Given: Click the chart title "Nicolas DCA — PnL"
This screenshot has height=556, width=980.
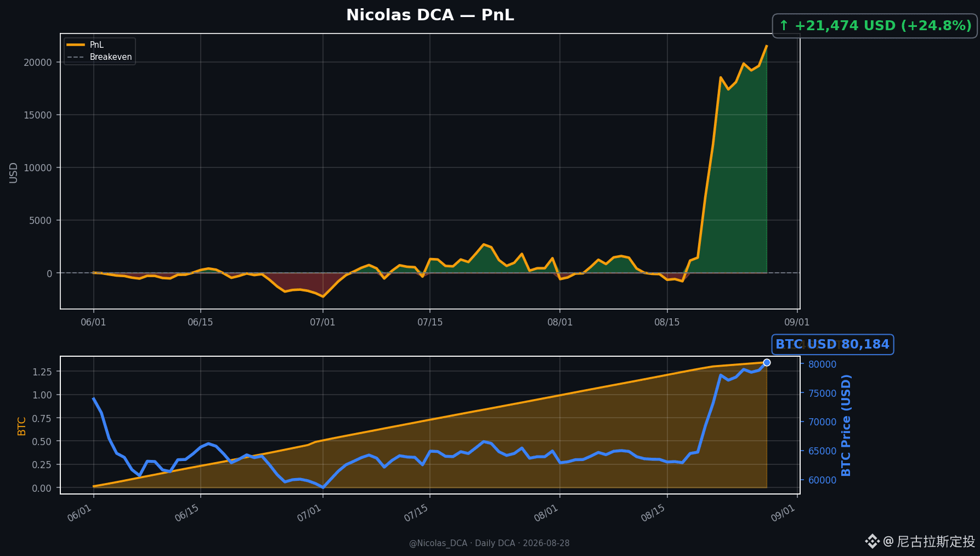Looking at the screenshot, I should coord(430,15).
